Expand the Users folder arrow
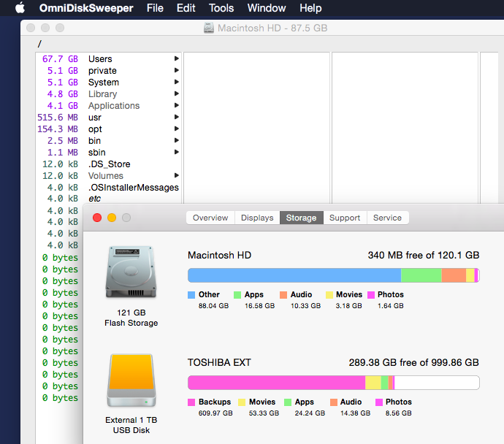 click(x=177, y=58)
